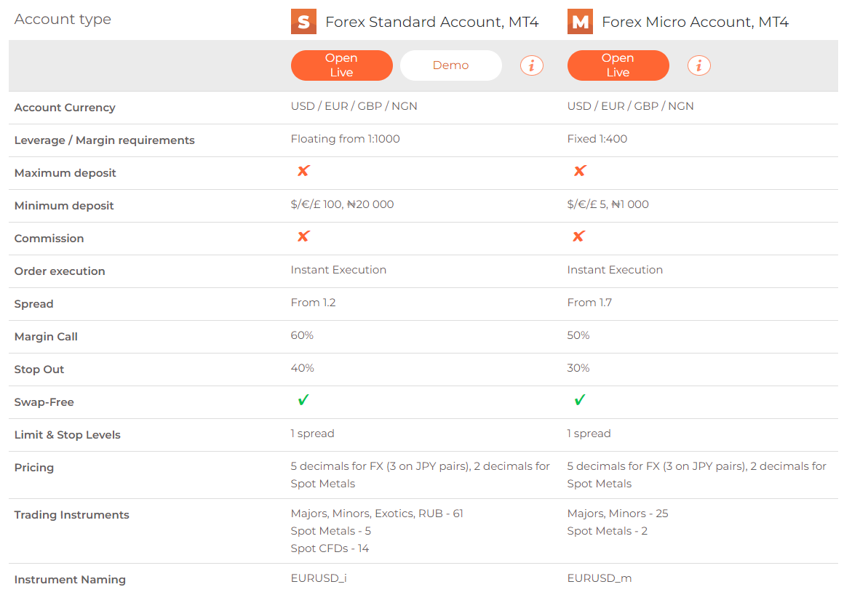Click Majors, Minors, Exotics, RUB - 61

point(377,513)
